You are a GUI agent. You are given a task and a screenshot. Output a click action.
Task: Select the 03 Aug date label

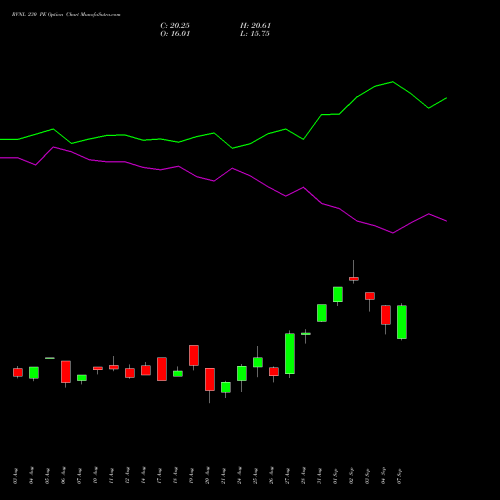coord(15,476)
